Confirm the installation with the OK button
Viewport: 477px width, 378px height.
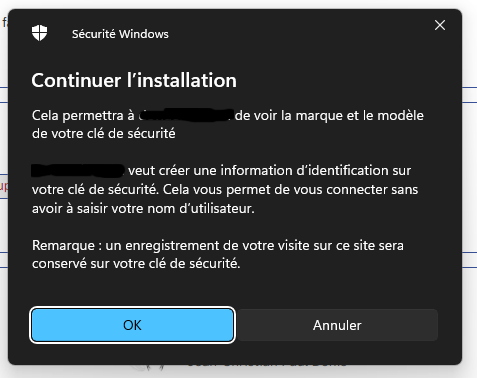(132, 325)
